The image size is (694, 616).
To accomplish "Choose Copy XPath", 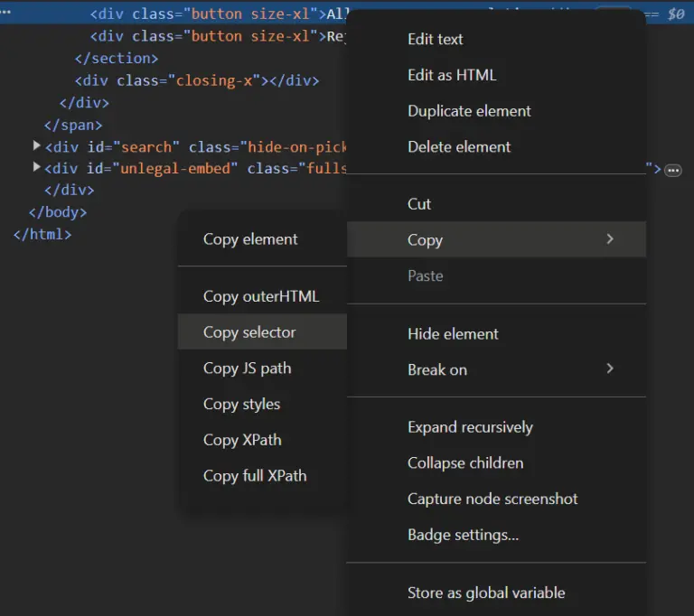I will coord(262,440).
